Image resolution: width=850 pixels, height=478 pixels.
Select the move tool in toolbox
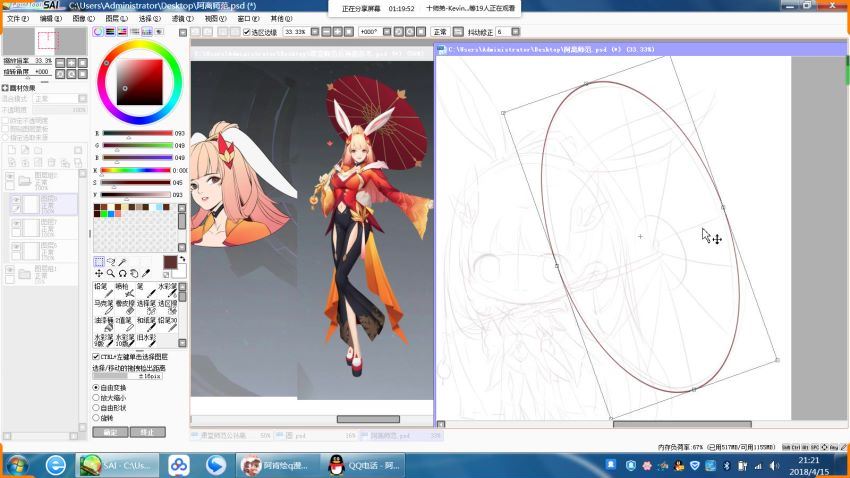click(99, 274)
